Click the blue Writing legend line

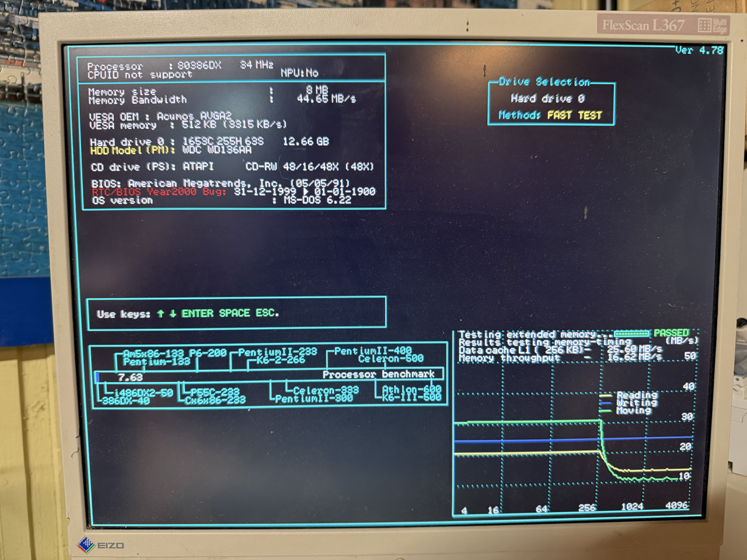(x=605, y=403)
